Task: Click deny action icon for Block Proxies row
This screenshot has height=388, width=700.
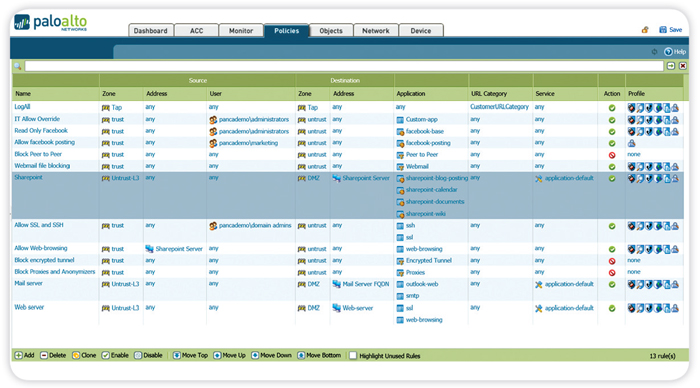Action: coord(612,273)
